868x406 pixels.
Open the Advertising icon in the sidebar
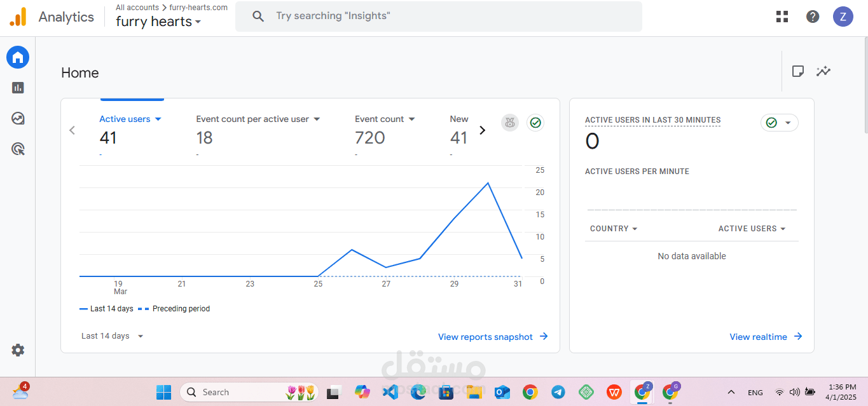[x=18, y=149]
